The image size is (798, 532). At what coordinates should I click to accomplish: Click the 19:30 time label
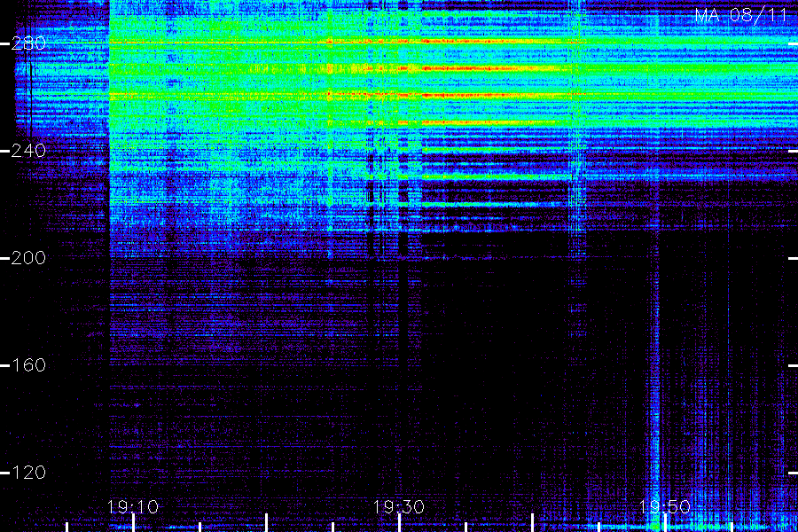(398, 507)
